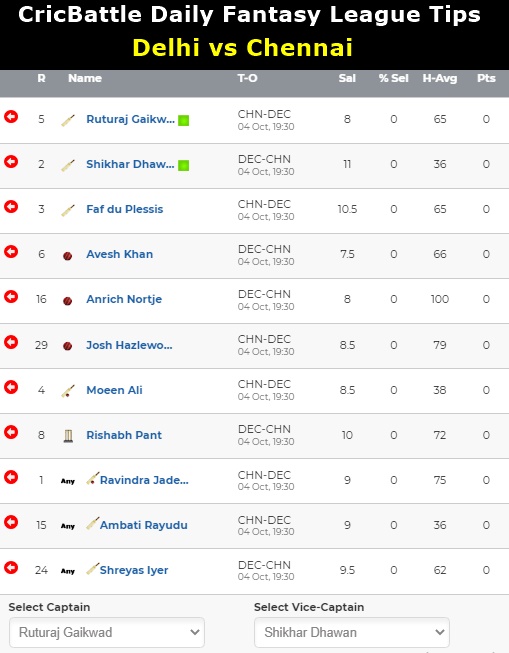Sort table by Sal column header
Image resolution: width=509 pixels, height=653 pixels.
(x=347, y=78)
